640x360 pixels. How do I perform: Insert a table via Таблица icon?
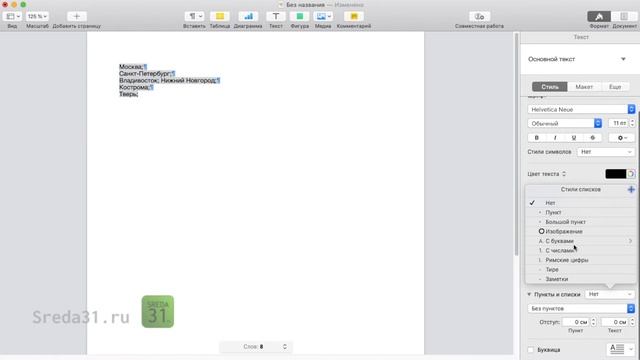pyautogui.click(x=220, y=16)
